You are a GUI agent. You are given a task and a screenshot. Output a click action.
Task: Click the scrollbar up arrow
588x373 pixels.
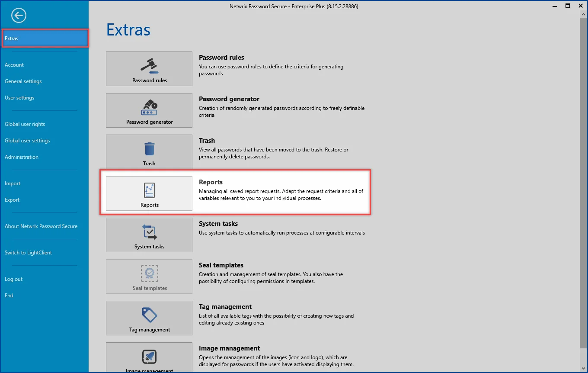click(583, 14)
